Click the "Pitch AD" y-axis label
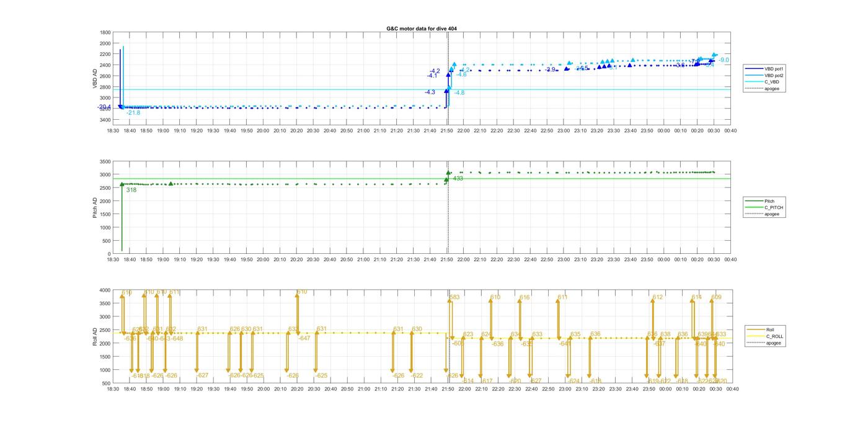The height and width of the screenshot is (430, 868). pyautogui.click(x=95, y=207)
